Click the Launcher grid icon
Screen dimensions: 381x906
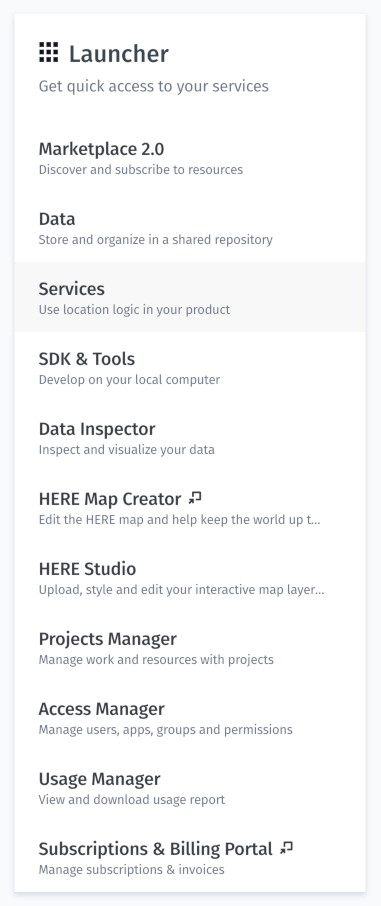coord(49,52)
